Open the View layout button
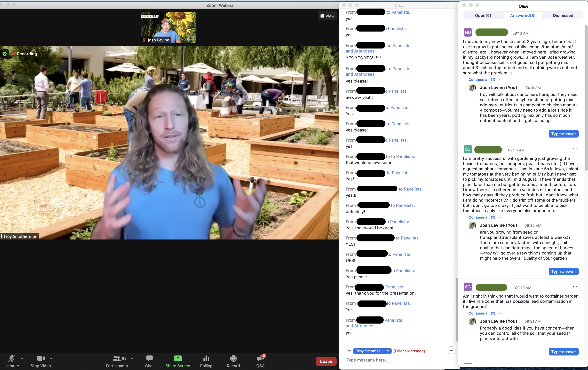 pyautogui.click(x=327, y=16)
